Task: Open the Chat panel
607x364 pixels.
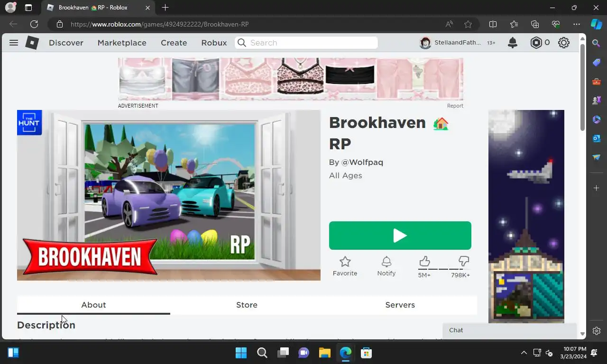Action: pyautogui.click(x=510, y=330)
